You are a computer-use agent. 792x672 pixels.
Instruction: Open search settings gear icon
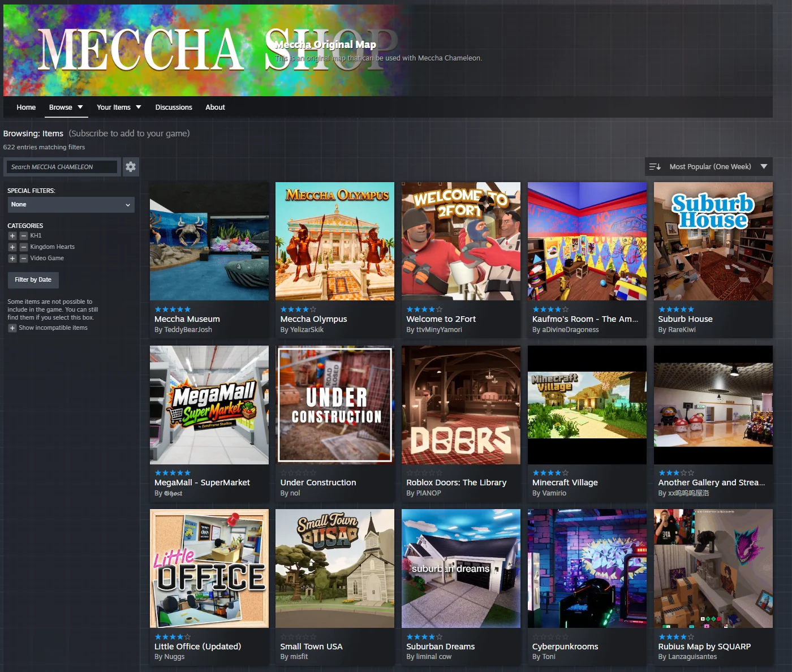[131, 167]
